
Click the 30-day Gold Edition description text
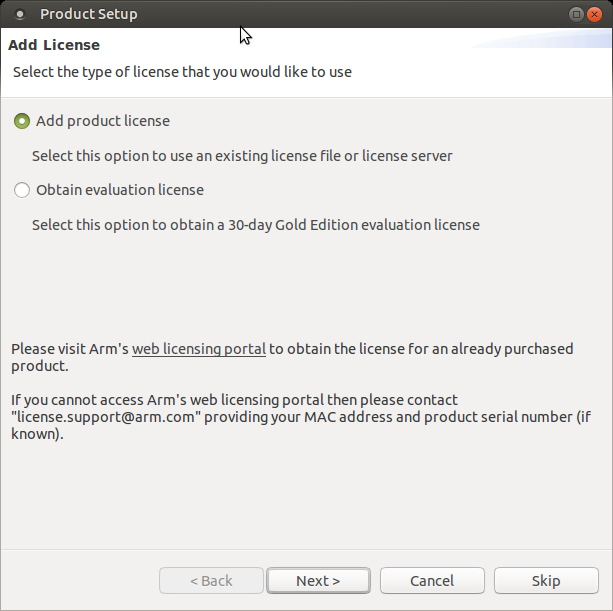point(255,225)
